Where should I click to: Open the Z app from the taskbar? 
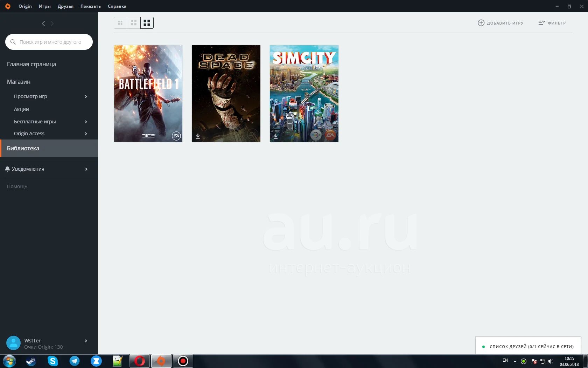pyautogui.click(x=96, y=361)
